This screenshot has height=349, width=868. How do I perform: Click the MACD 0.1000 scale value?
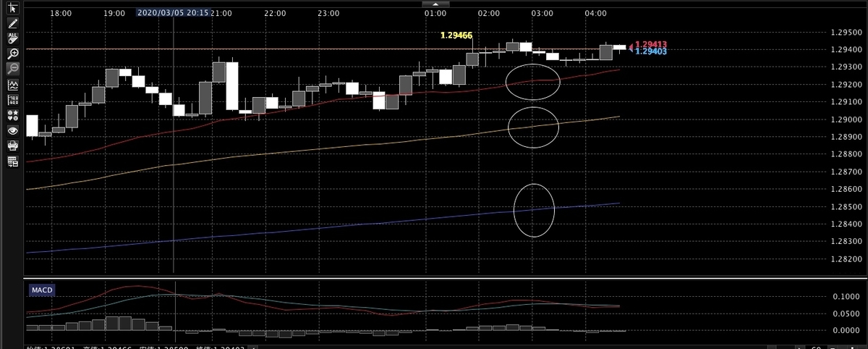(845, 297)
